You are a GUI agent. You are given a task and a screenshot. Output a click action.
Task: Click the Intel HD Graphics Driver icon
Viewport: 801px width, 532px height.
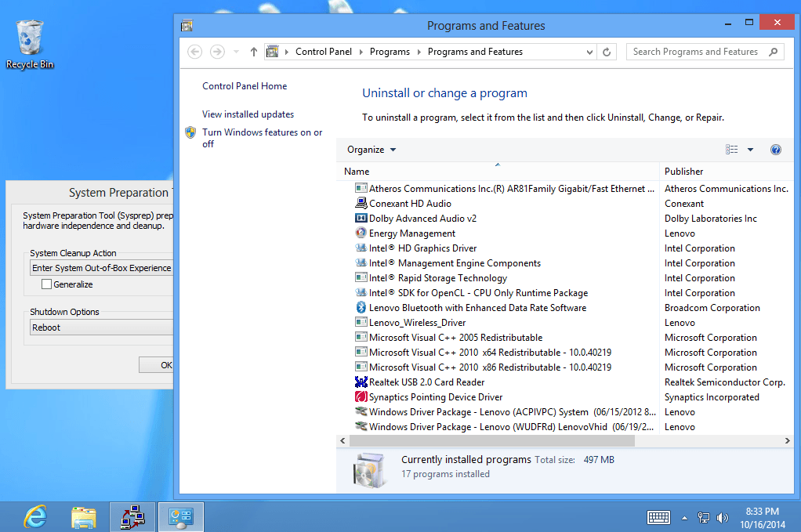(x=361, y=248)
